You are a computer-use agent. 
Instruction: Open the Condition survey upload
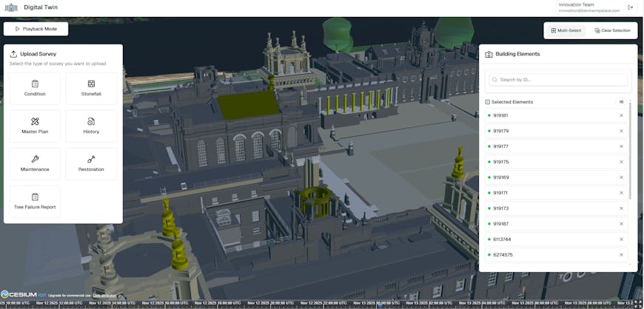pos(35,89)
